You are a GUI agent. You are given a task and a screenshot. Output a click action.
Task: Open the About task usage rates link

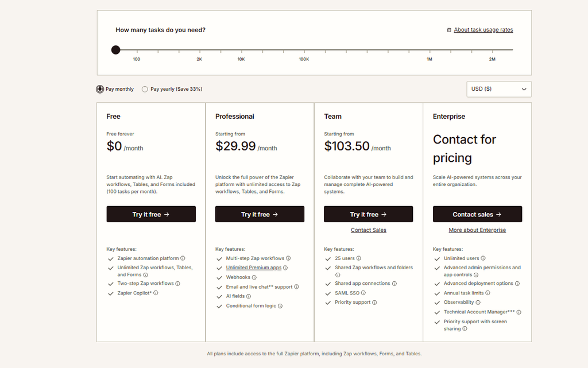click(x=483, y=30)
